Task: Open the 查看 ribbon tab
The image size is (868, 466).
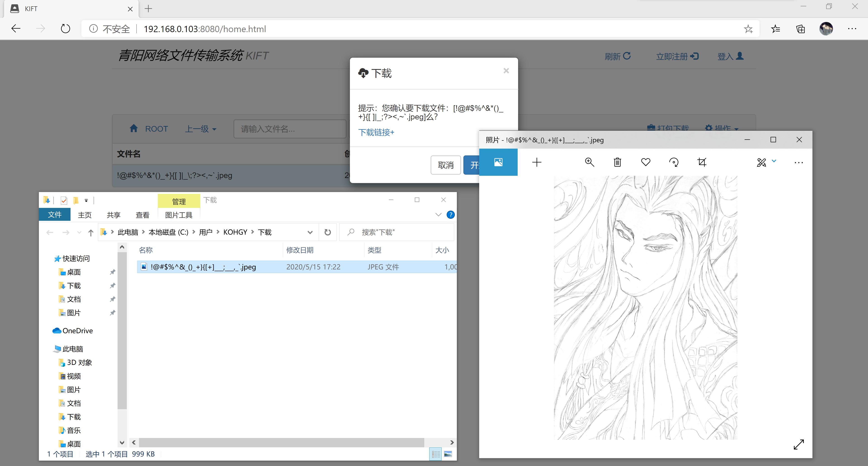Action: [142, 215]
